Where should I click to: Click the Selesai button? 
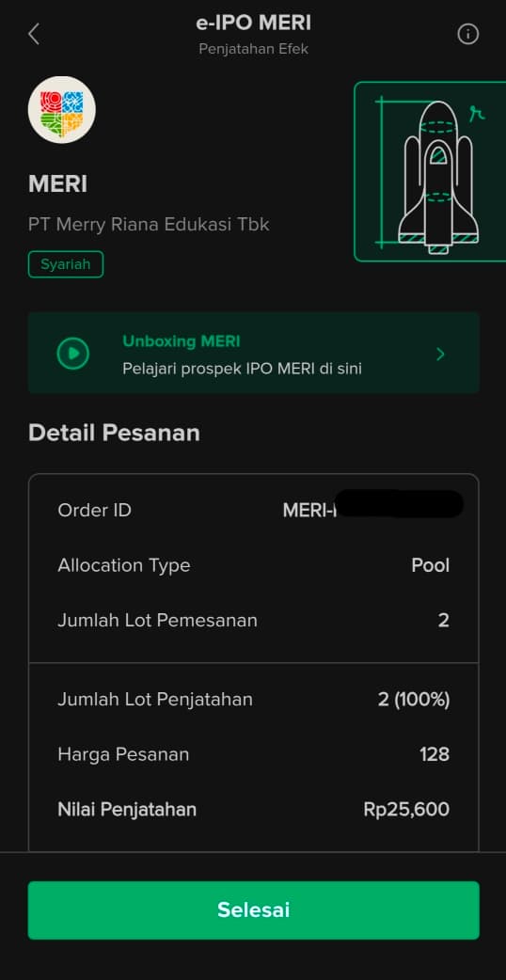click(254, 910)
